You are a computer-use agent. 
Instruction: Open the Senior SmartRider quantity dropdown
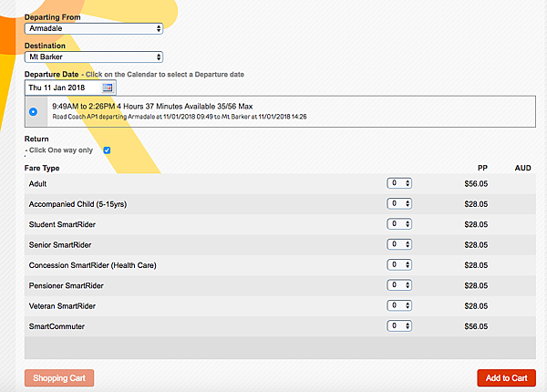(x=399, y=244)
